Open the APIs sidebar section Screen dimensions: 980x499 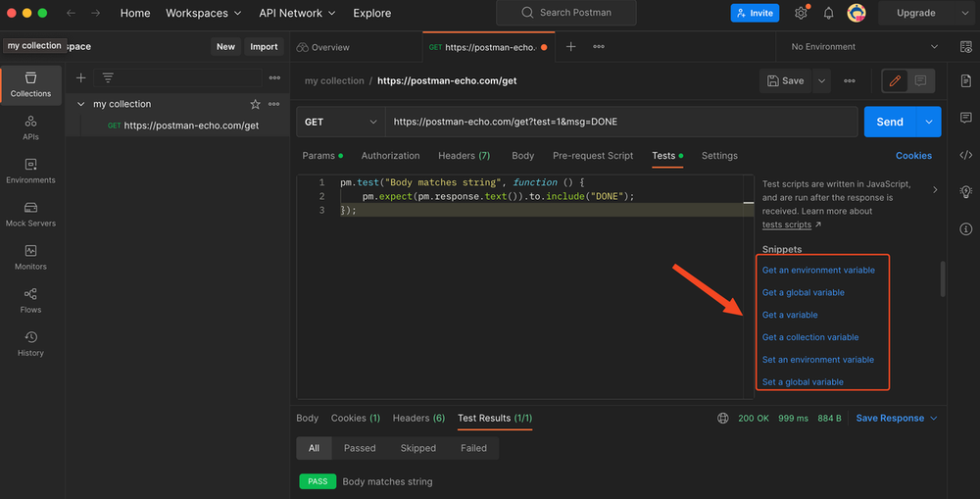click(30, 127)
